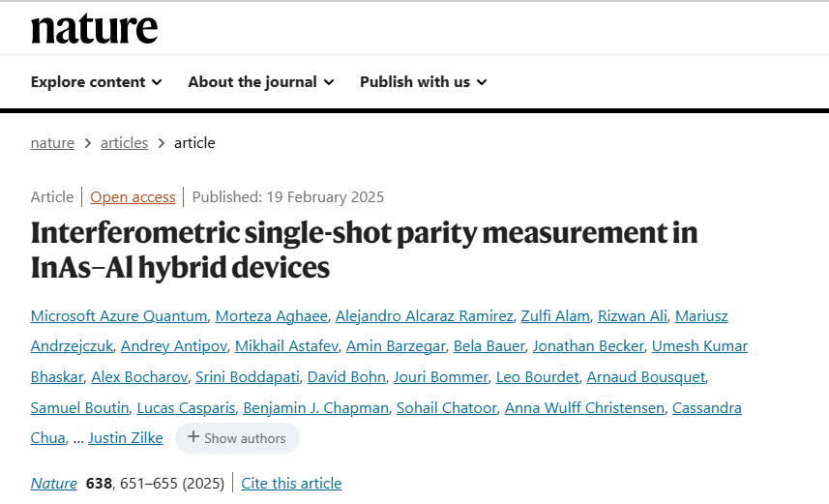
Task: Open the About the journal dropdown
Action: (x=260, y=82)
